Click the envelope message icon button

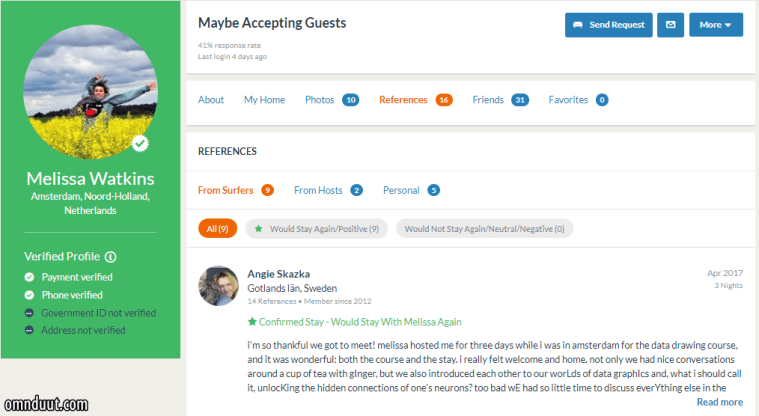click(x=670, y=24)
